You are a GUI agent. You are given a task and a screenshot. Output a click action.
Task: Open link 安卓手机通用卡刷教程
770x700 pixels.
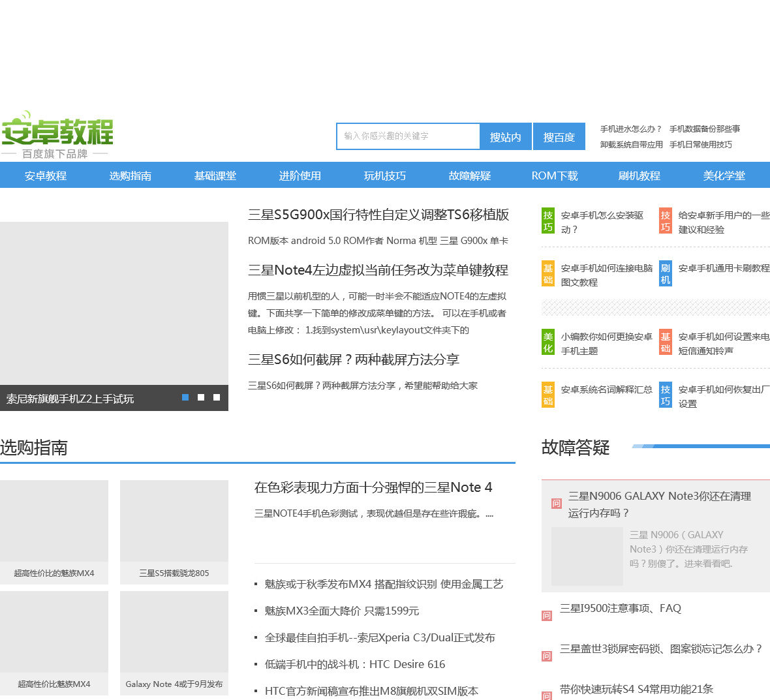(x=724, y=269)
